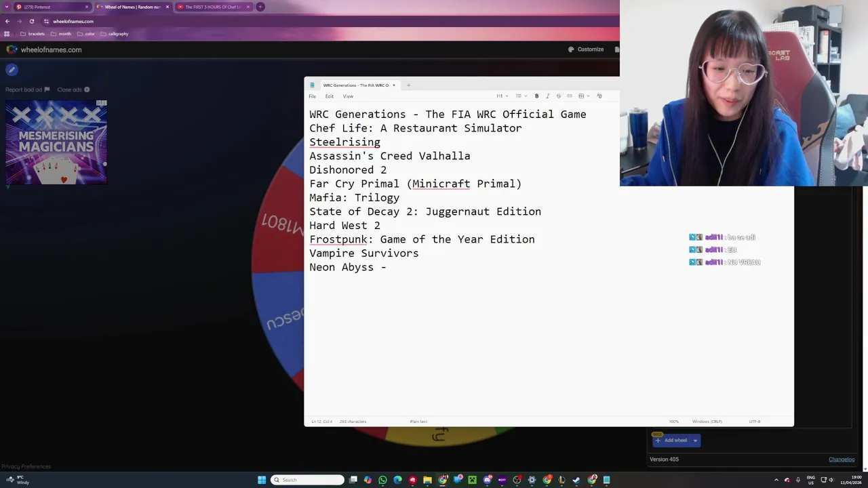Viewport: 868px width, 488px height.
Task: Open File Explorer from the taskbar
Action: click(x=427, y=480)
